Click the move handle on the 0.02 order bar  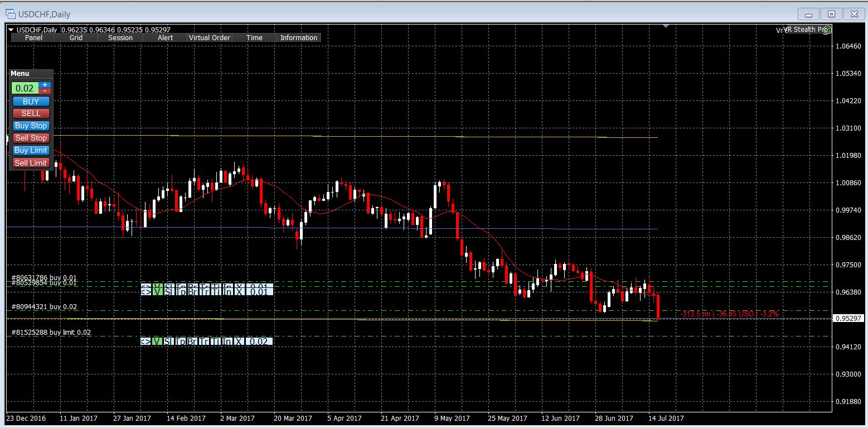pyautogui.click(x=146, y=341)
